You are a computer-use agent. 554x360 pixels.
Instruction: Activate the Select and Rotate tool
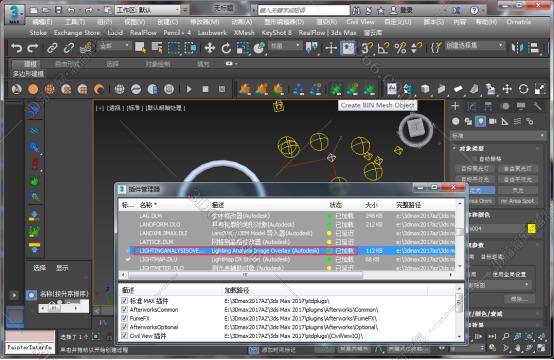click(226, 48)
